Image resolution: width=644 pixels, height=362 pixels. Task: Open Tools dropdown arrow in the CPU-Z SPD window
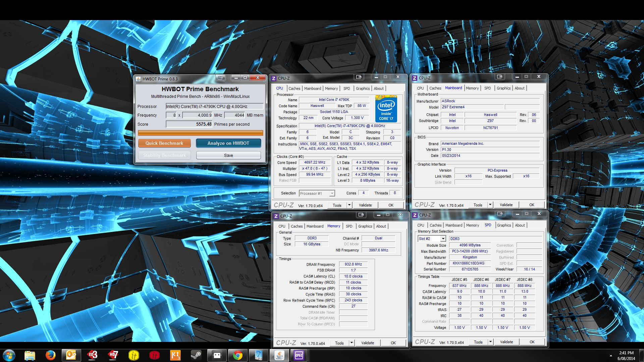[x=490, y=342]
